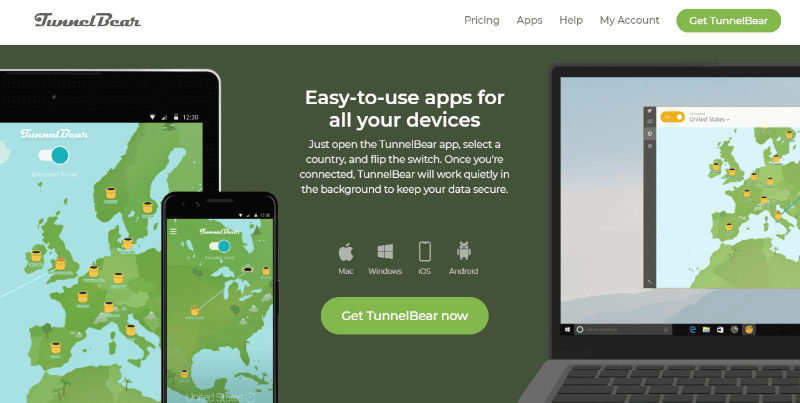Viewport: 800px width, 403px height.
Task: Toggle the tablet's Encrypted Tunnel switch
Action: 54,155
